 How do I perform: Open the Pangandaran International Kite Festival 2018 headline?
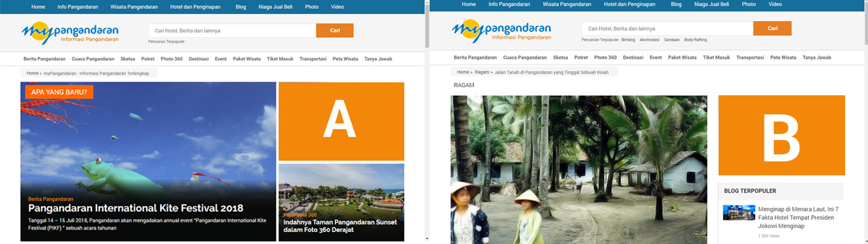pyautogui.click(x=136, y=208)
